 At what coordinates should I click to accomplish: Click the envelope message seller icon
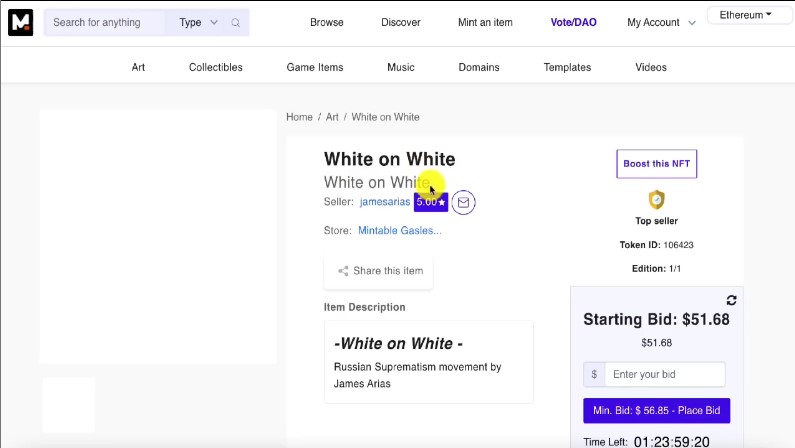click(x=463, y=202)
